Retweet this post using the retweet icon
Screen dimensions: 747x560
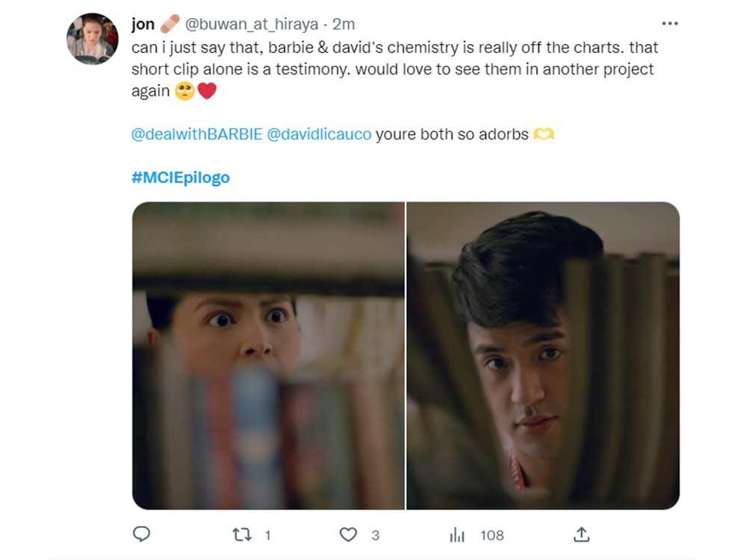coord(241,534)
